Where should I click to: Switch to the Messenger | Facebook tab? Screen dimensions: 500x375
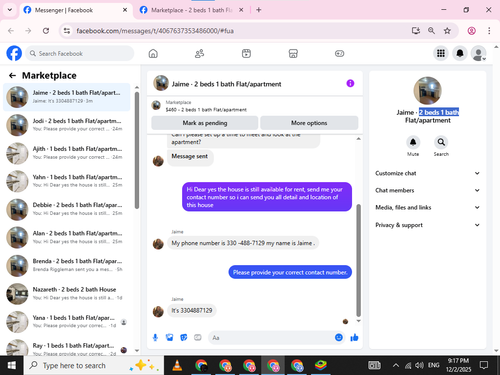(x=76, y=10)
